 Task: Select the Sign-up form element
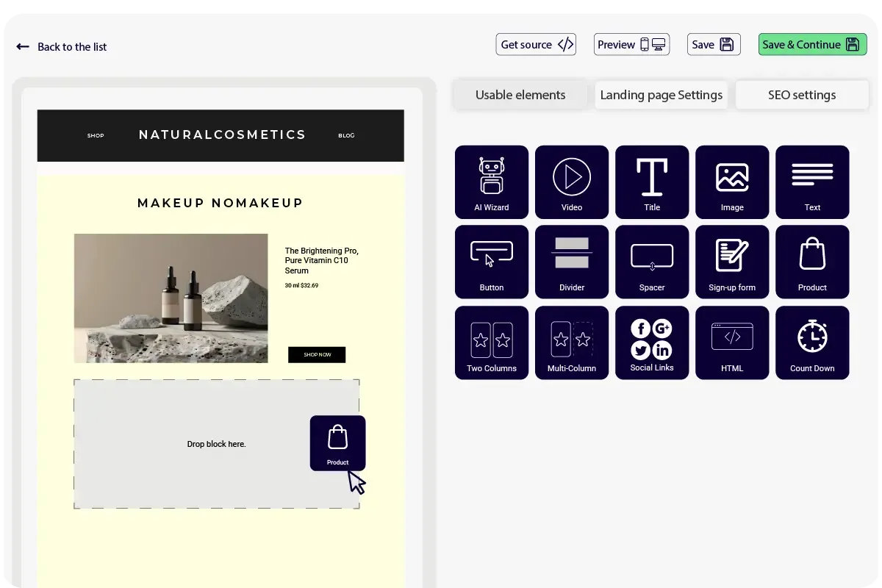[x=732, y=262]
